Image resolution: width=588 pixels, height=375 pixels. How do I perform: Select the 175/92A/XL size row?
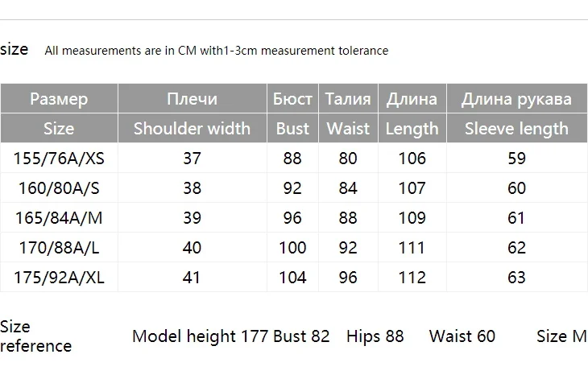[59, 278]
